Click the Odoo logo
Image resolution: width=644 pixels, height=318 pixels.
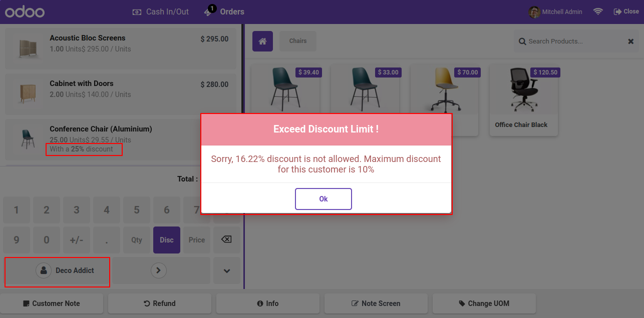click(x=25, y=12)
